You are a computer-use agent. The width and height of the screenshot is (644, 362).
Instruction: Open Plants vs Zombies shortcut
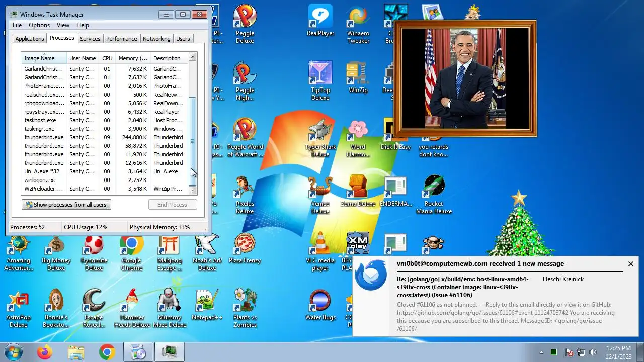click(245, 308)
